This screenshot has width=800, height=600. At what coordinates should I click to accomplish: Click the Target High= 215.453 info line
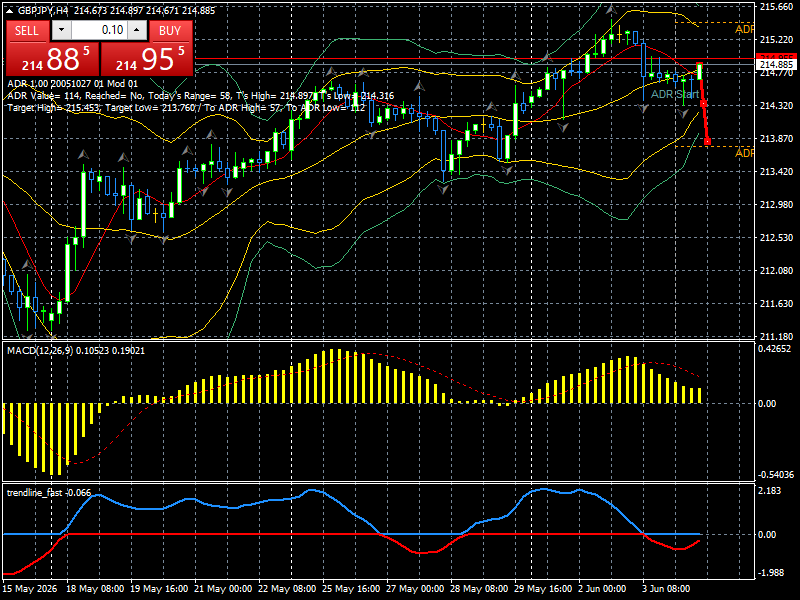point(186,108)
